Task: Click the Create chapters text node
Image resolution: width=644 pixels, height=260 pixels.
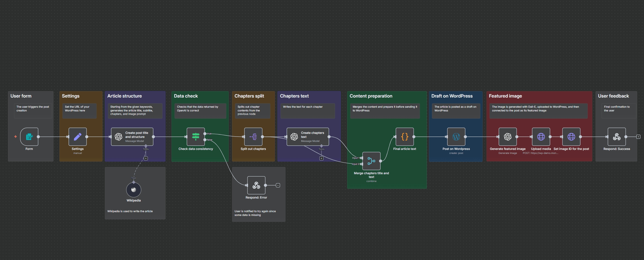Action: point(308,137)
